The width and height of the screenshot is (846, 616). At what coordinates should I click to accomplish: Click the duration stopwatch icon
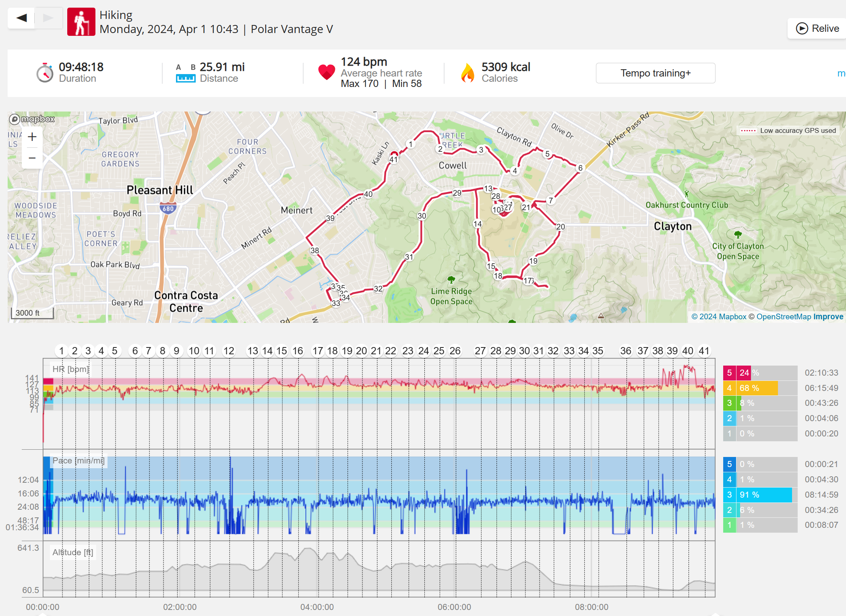point(45,73)
